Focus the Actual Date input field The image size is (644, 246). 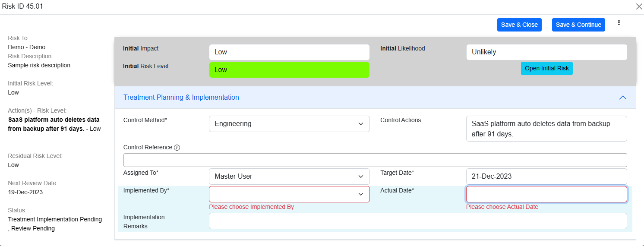point(546,194)
